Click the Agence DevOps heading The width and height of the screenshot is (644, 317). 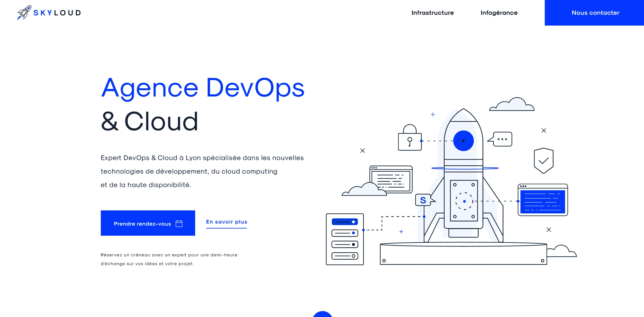click(x=203, y=88)
